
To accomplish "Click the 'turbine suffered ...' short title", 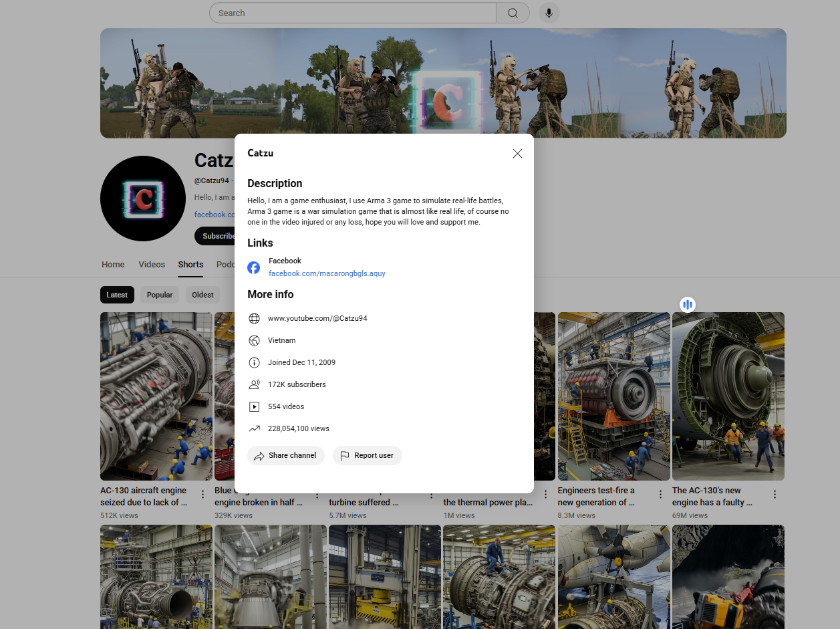I will coord(364,503).
